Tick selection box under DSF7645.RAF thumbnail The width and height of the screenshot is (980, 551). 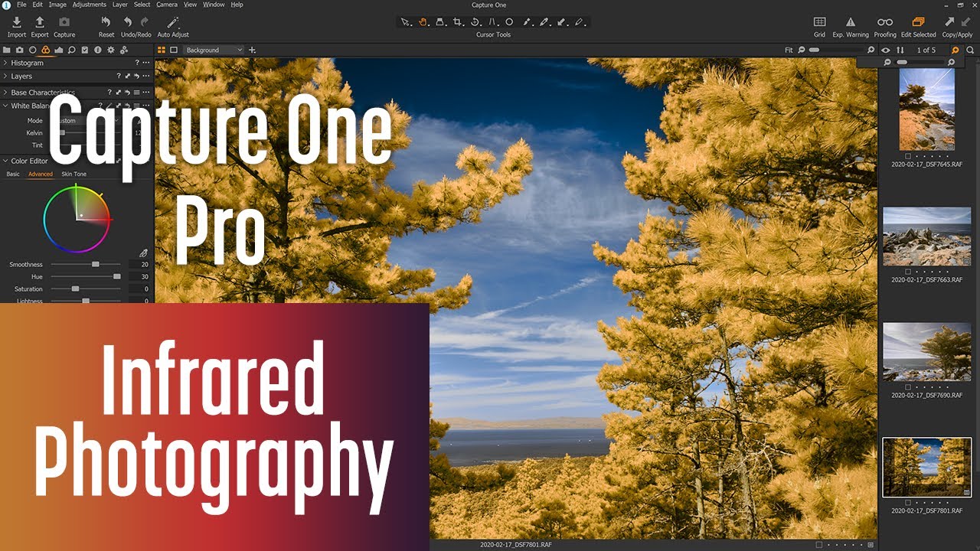point(908,156)
